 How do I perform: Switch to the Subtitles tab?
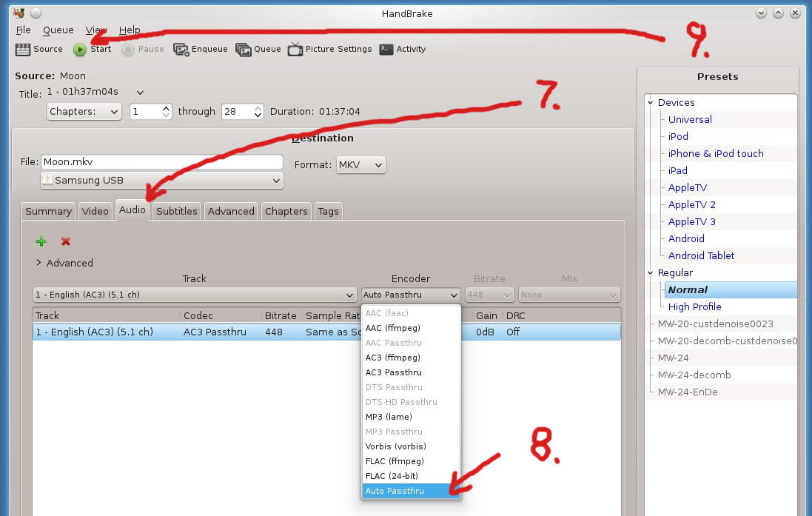(176, 211)
